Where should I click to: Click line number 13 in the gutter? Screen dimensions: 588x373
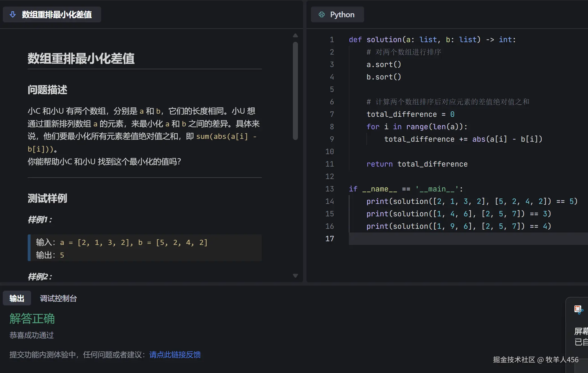point(330,189)
